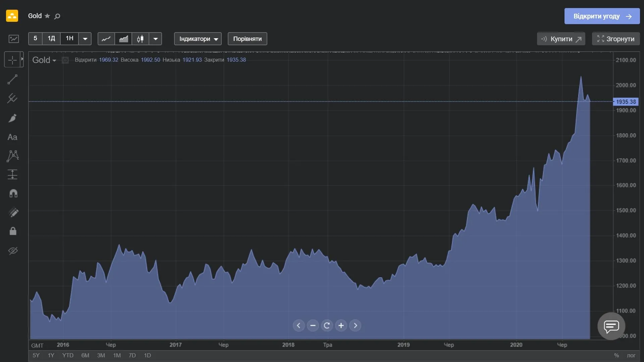Expand the timeframe interval dropdown arrow
The width and height of the screenshot is (644, 362).
click(x=85, y=39)
